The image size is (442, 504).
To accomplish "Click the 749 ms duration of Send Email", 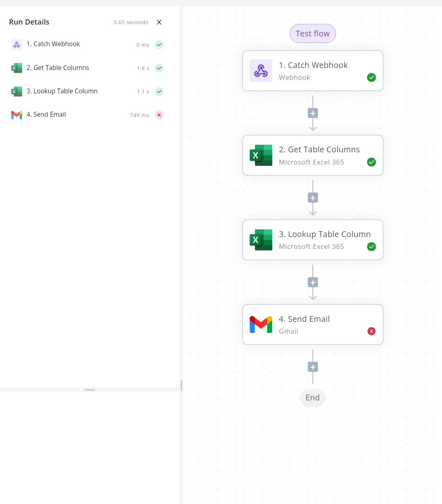I will click(x=140, y=115).
